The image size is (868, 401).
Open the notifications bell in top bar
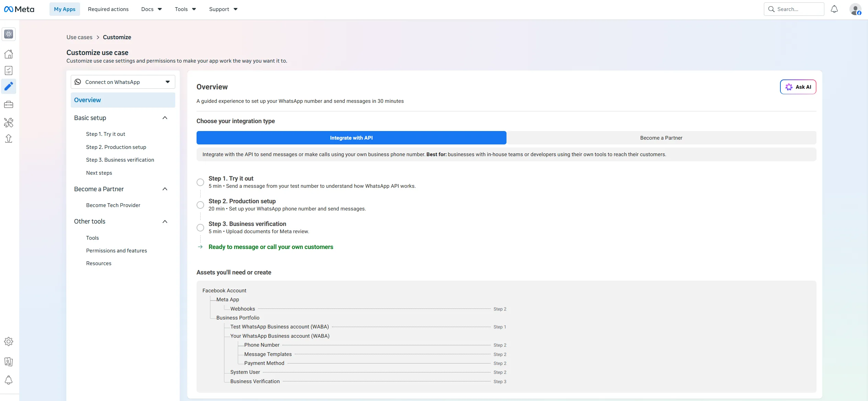(x=834, y=9)
